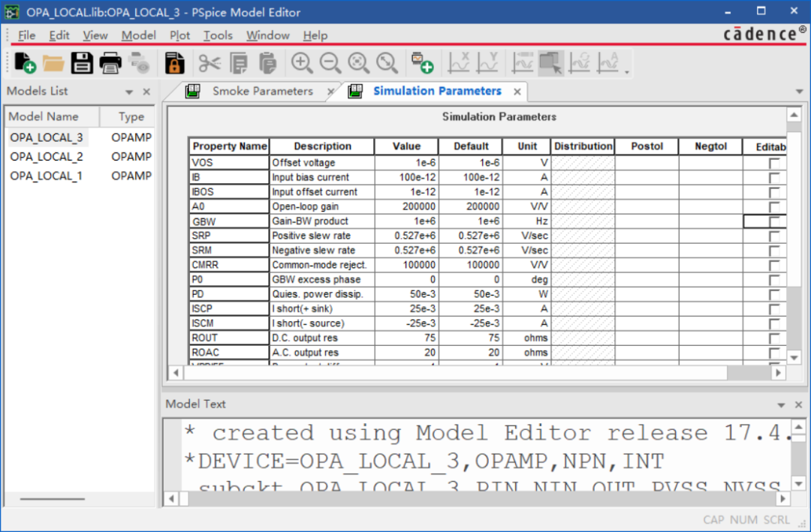This screenshot has width=811, height=532.
Task: Open the tab list dropdown arrow
Action: pyautogui.click(x=799, y=92)
